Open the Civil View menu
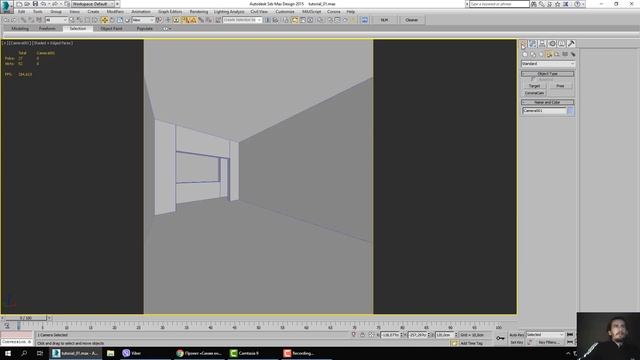This screenshot has height=360, width=640. [259, 12]
